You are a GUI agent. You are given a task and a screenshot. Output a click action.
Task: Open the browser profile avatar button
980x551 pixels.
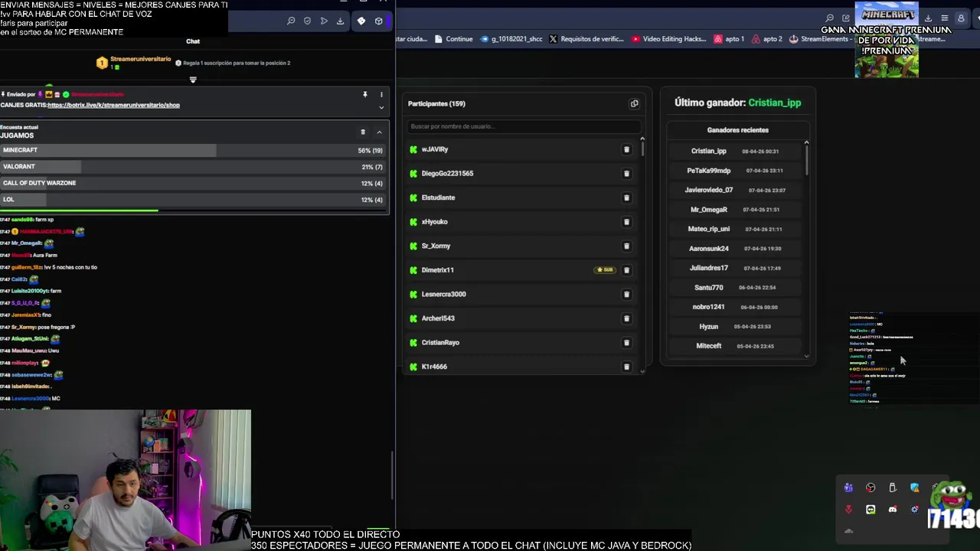(x=962, y=18)
